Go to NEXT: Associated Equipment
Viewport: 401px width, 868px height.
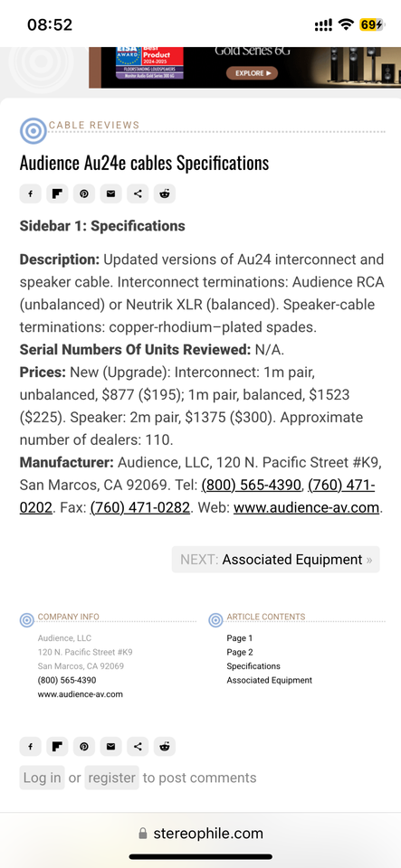(x=276, y=559)
